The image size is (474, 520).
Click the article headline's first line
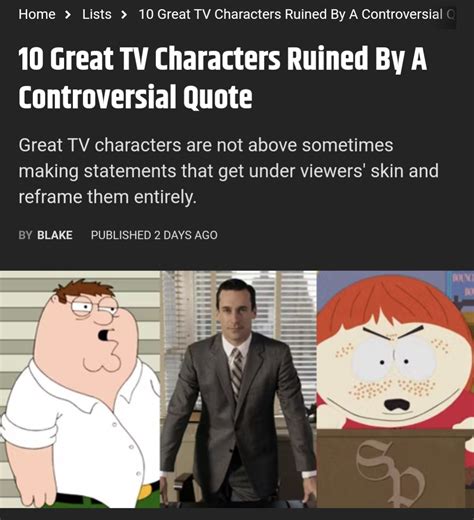click(223, 59)
